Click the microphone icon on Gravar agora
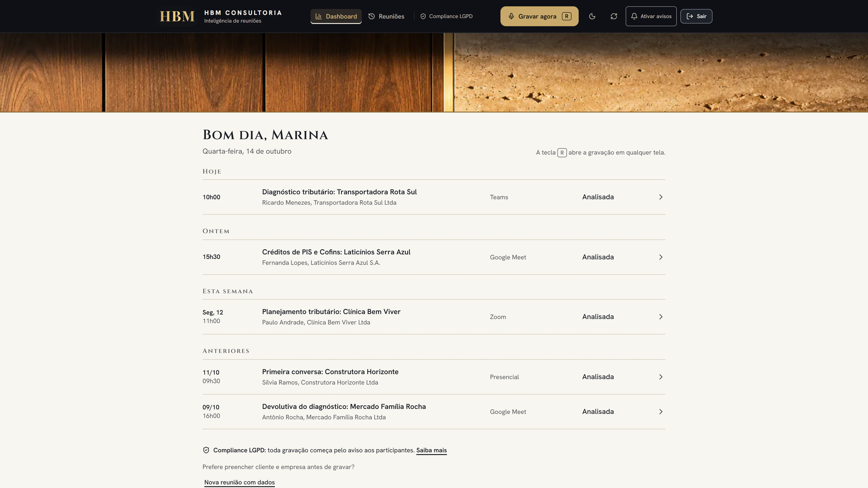 click(511, 16)
